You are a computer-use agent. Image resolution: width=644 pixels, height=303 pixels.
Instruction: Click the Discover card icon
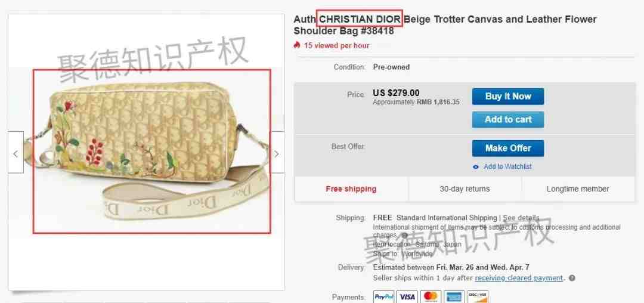click(x=478, y=296)
